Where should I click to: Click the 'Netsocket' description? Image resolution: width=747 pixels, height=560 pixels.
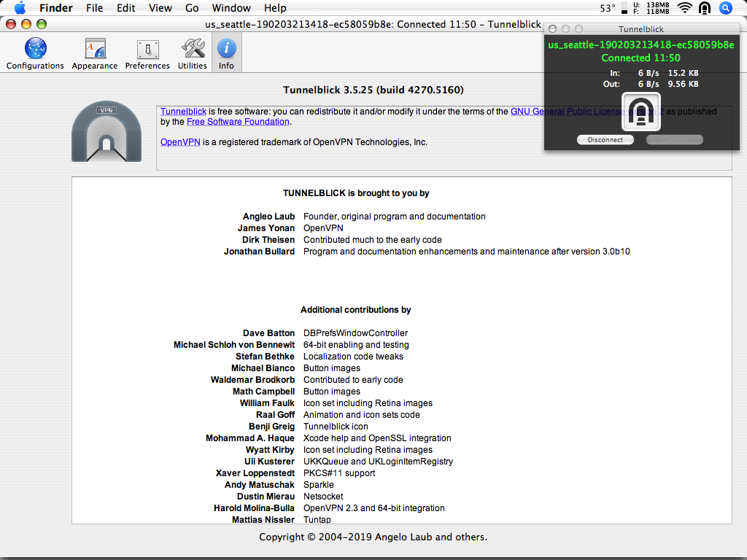coord(323,496)
